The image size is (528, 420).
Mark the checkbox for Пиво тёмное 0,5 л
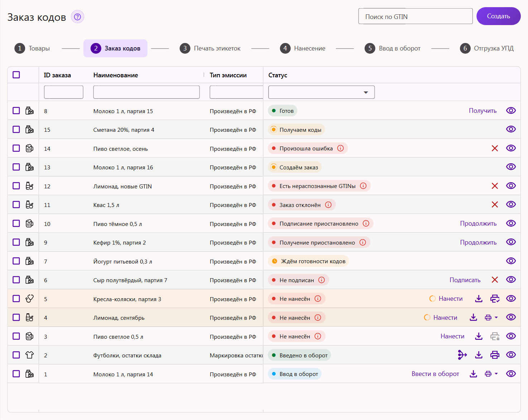coord(16,223)
